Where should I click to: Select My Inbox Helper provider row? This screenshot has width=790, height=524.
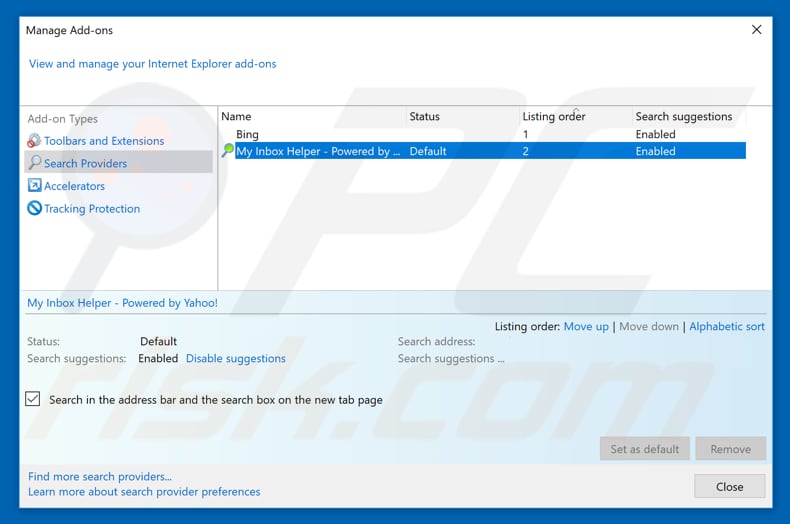pyautogui.click(x=483, y=151)
